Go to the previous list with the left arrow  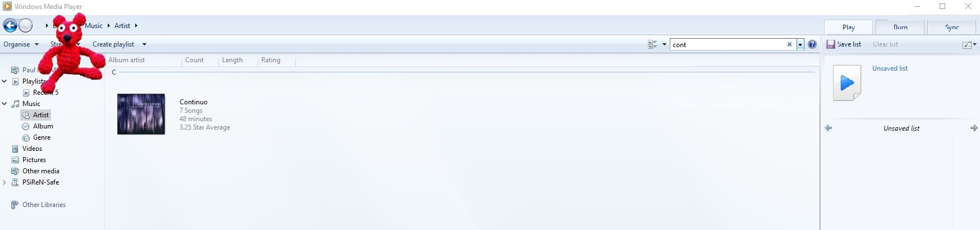(828, 128)
